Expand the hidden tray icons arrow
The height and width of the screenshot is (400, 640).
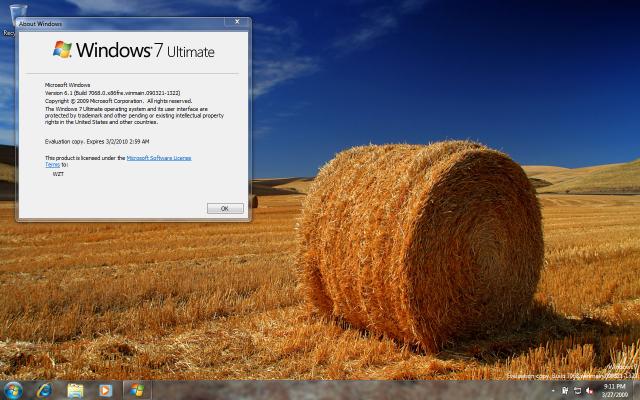point(553,390)
